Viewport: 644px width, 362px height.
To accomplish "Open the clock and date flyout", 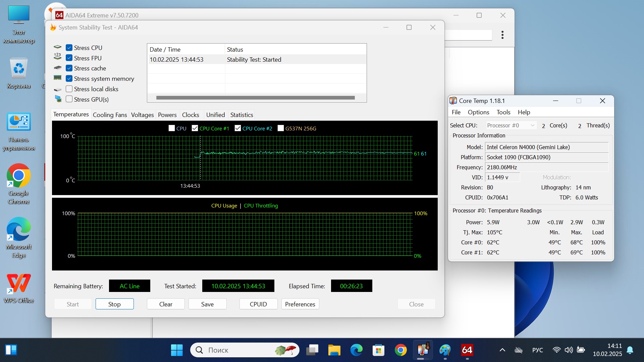I will 607,350.
